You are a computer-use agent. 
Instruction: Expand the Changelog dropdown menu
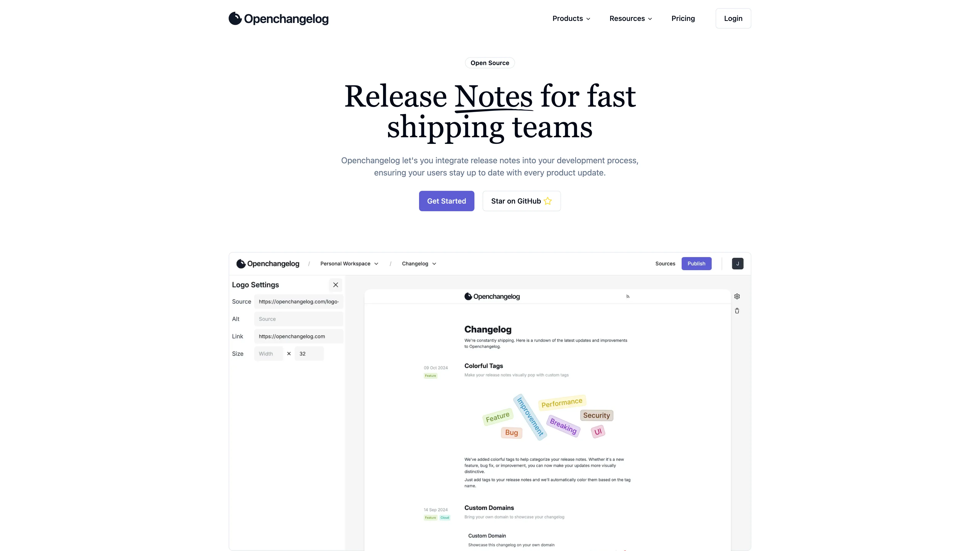[x=419, y=263]
